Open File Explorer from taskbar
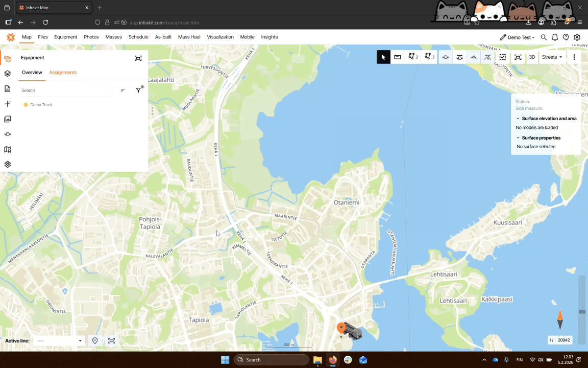This screenshot has height=368, width=588. [x=317, y=360]
